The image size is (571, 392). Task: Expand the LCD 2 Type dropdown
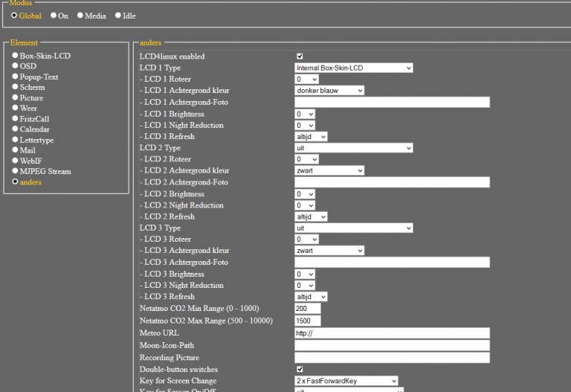click(353, 148)
